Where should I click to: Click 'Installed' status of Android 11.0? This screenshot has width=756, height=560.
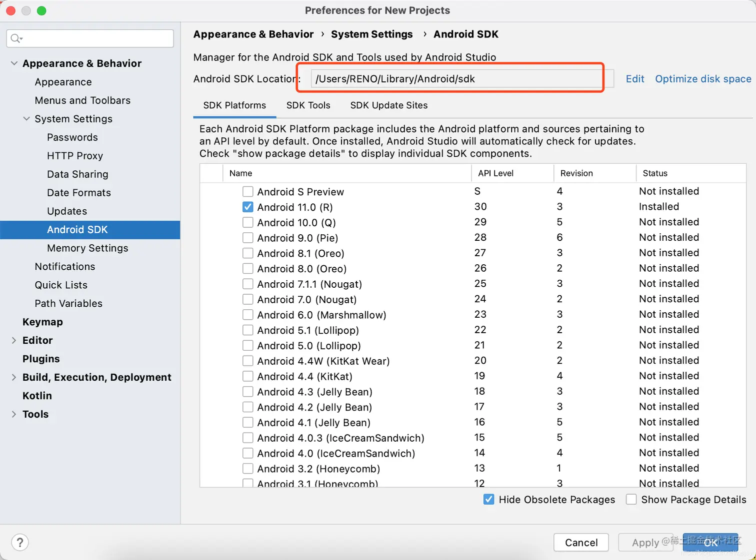(659, 207)
